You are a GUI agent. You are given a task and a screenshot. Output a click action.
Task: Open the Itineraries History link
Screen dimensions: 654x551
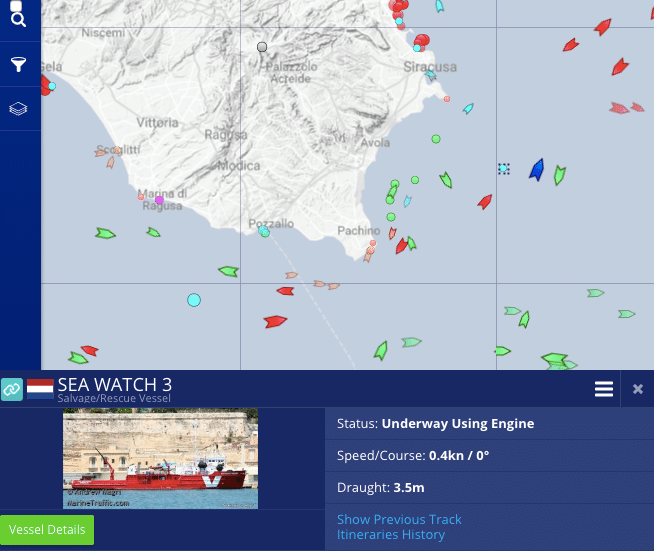pos(390,534)
